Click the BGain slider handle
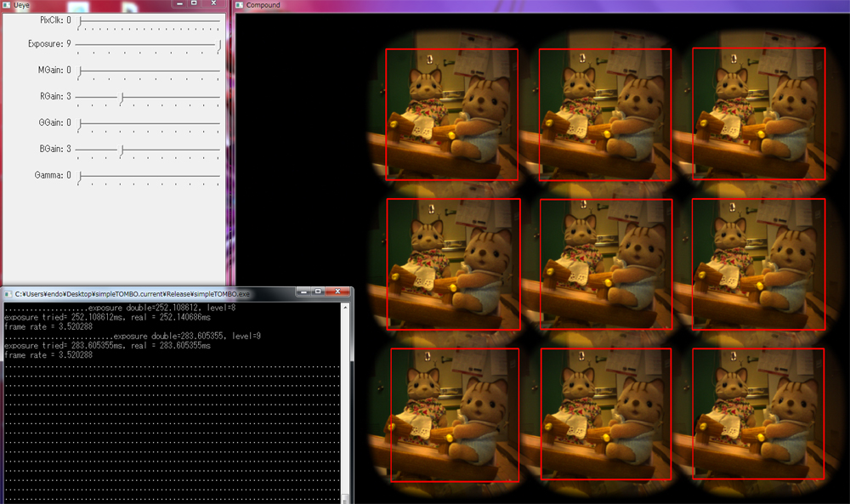Viewport: 850px width, 504px height. pyautogui.click(x=122, y=150)
